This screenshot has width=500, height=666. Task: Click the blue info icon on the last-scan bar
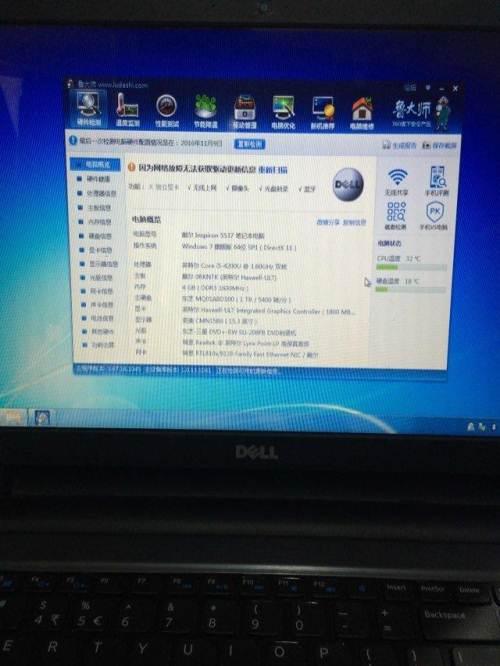[73, 140]
